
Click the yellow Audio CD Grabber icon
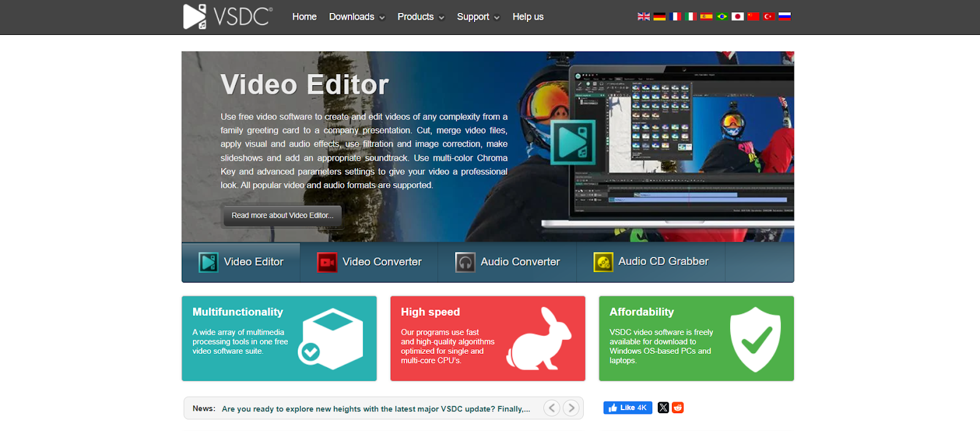pyautogui.click(x=603, y=262)
